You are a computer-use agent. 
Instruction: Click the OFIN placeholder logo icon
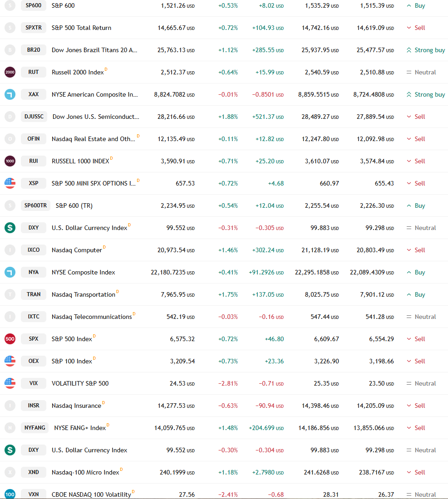click(10, 139)
